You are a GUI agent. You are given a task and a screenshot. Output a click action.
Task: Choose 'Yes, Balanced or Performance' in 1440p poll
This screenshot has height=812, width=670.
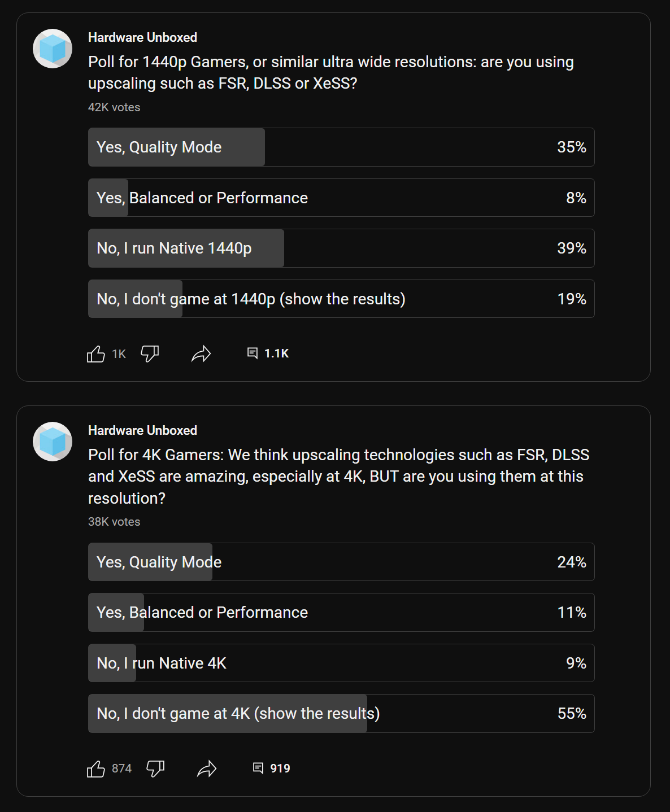[341, 198]
